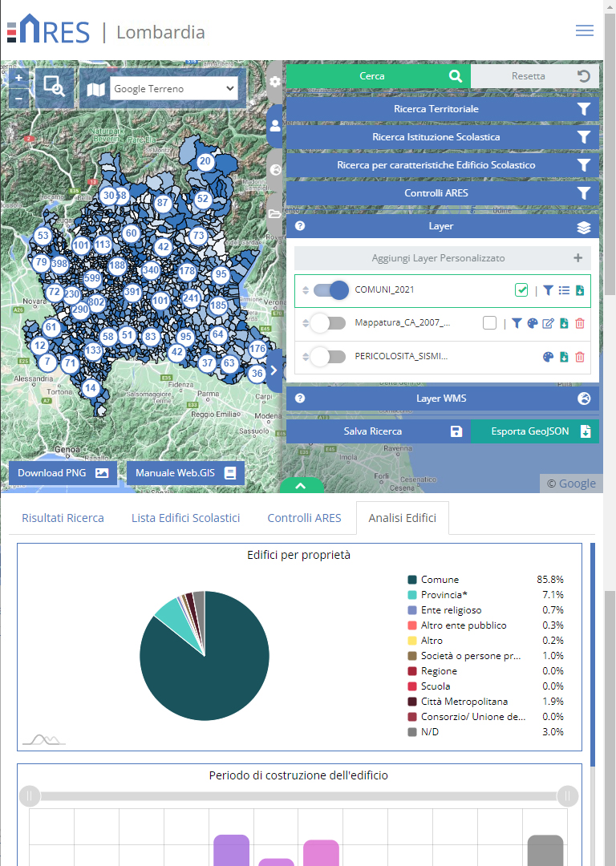616x866 pixels.
Task: Click the zoom-to-area search tool
Action: point(54,87)
